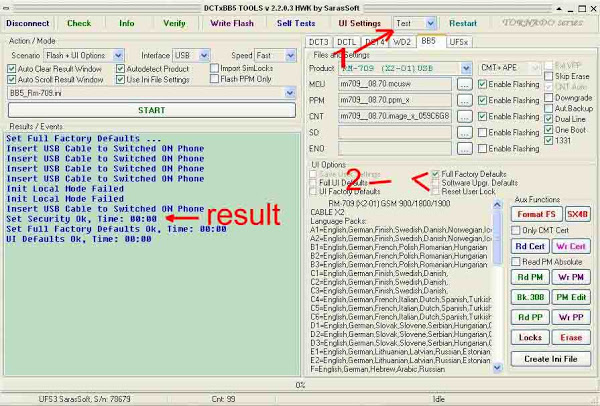Switch to the DCT3 tab
The width and height of the screenshot is (600, 406).
point(319,42)
